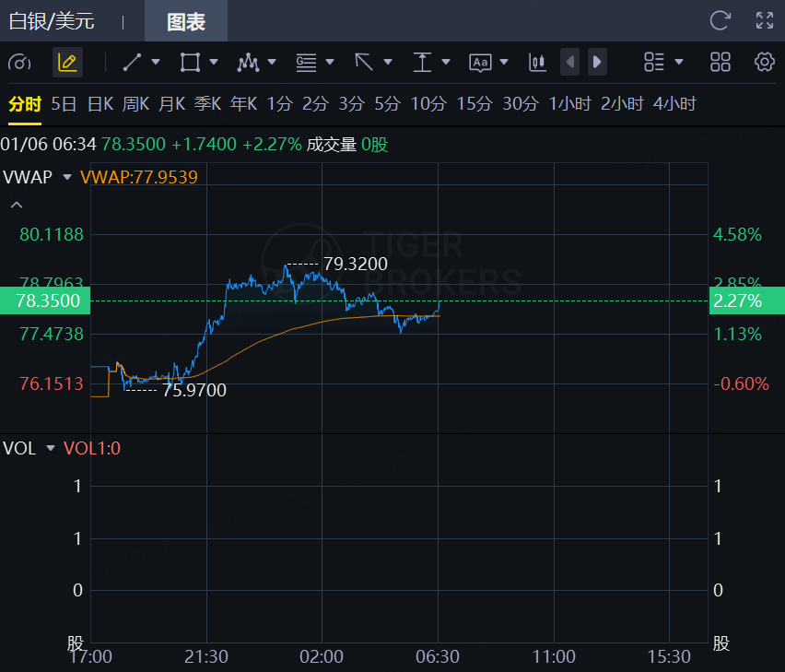Open the four-square grid layout icon

tap(721, 62)
